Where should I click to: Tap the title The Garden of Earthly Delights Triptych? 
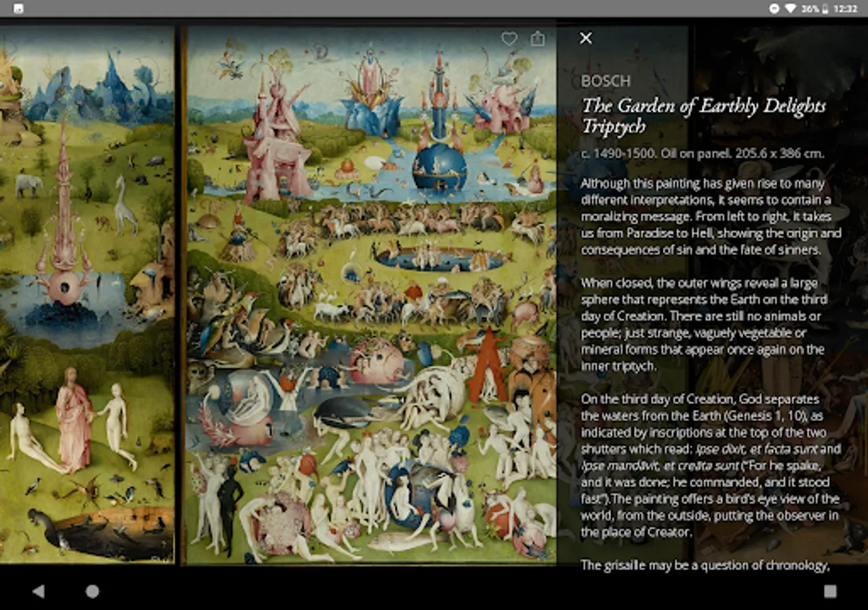pyautogui.click(x=704, y=116)
